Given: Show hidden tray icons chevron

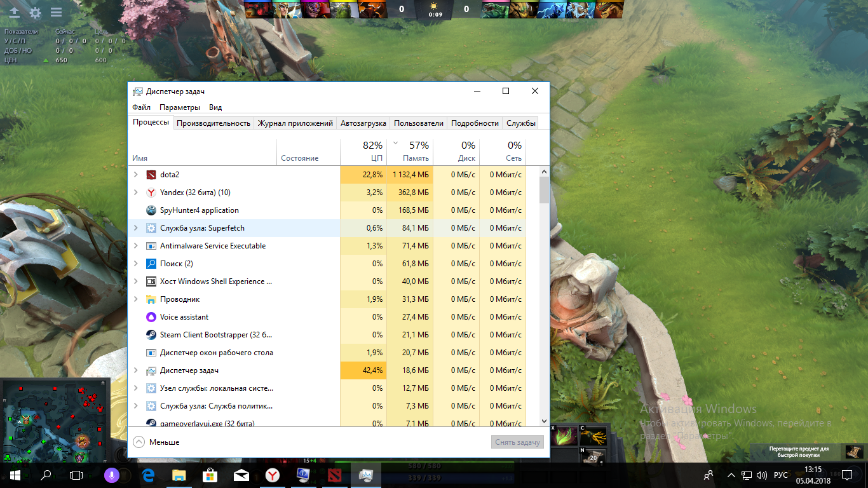Looking at the screenshot, I should [731, 475].
